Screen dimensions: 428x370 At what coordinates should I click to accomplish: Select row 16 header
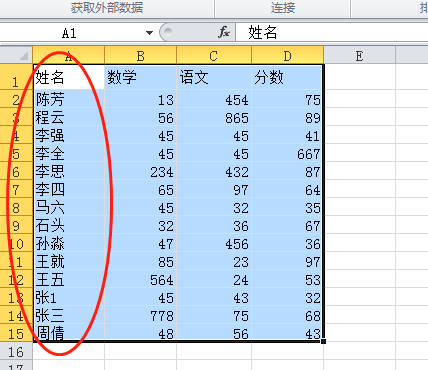(x=16, y=352)
